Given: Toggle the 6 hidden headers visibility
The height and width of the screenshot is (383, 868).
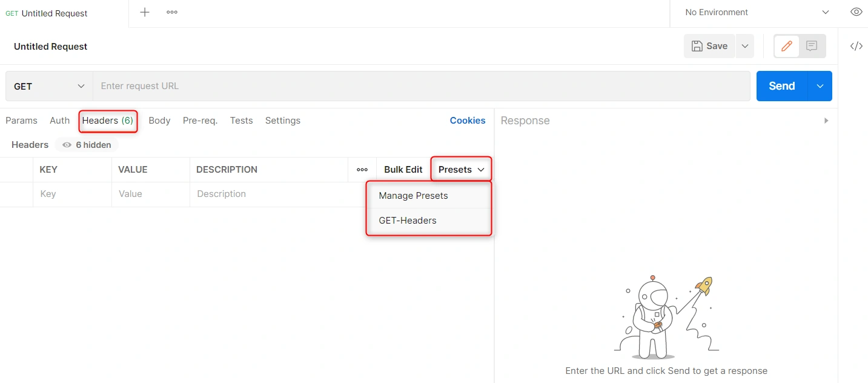Looking at the screenshot, I should coord(87,145).
